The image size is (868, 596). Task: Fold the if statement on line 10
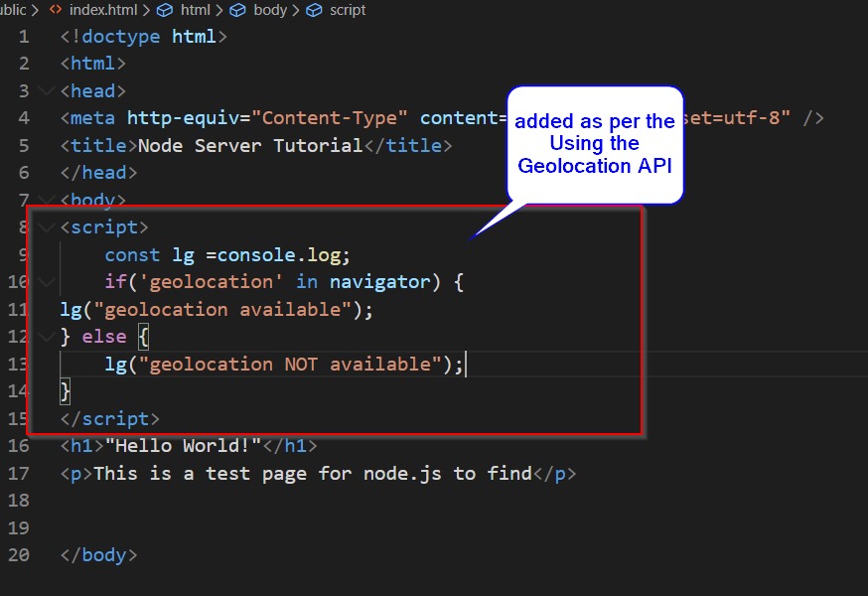point(46,282)
